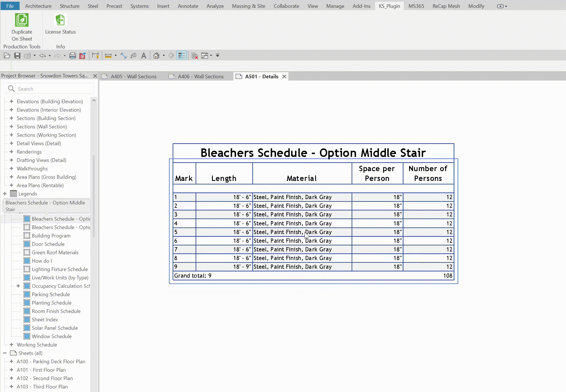This screenshot has width=566, height=392.
Task: Open the Undo history dropdown arrow
Action: click(49, 56)
